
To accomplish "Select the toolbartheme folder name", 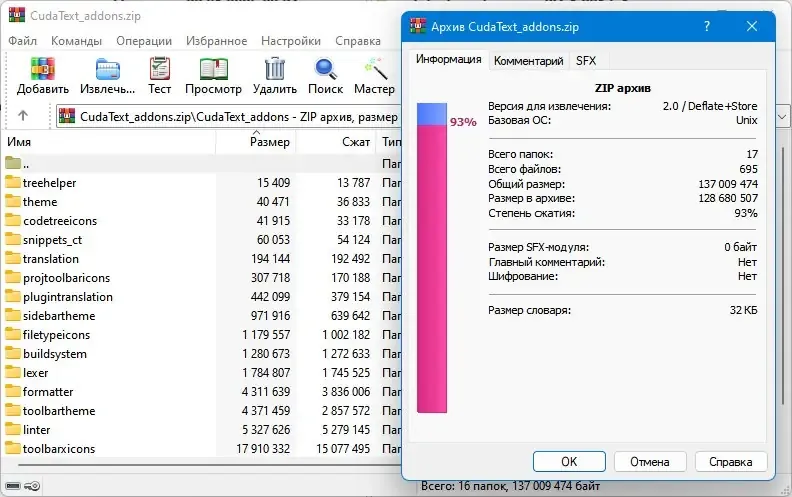I will coord(59,411).
